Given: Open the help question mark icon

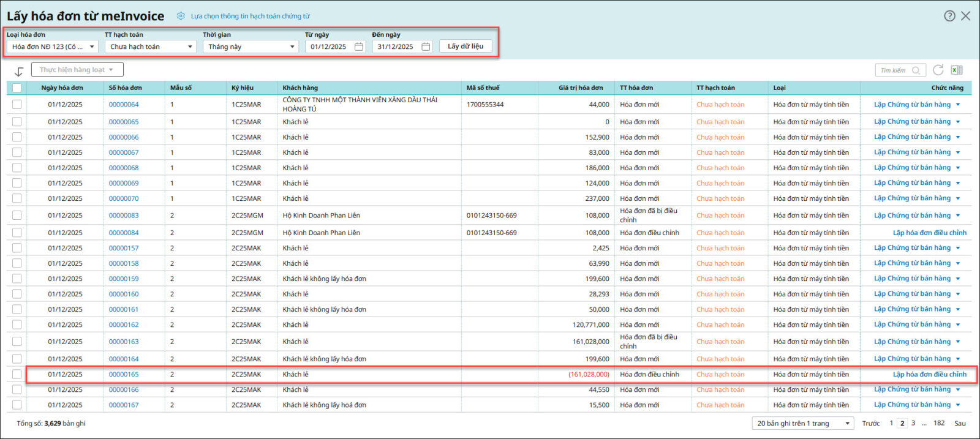Looking at the screenshot, I should click(949, 16).
